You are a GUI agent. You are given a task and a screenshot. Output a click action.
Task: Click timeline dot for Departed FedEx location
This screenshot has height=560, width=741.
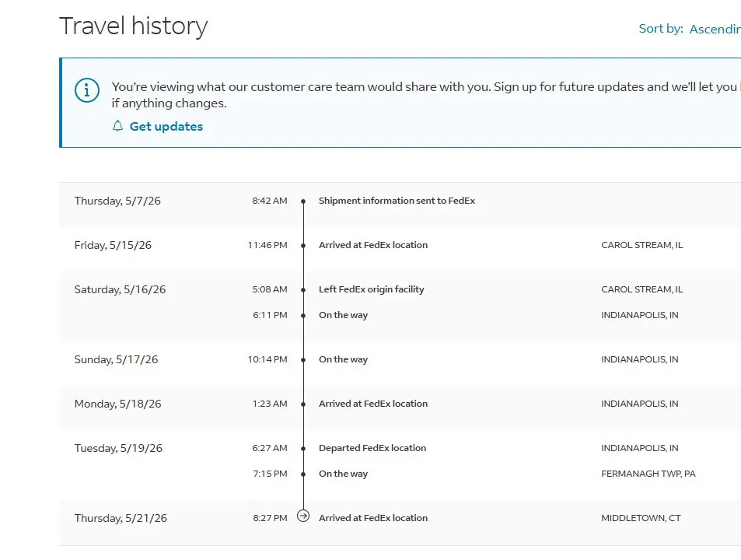pos(303,449)
